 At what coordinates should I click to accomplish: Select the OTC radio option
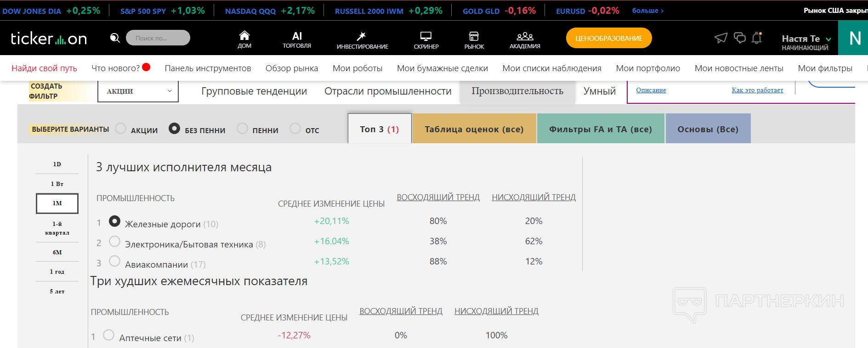click(295, 129)
